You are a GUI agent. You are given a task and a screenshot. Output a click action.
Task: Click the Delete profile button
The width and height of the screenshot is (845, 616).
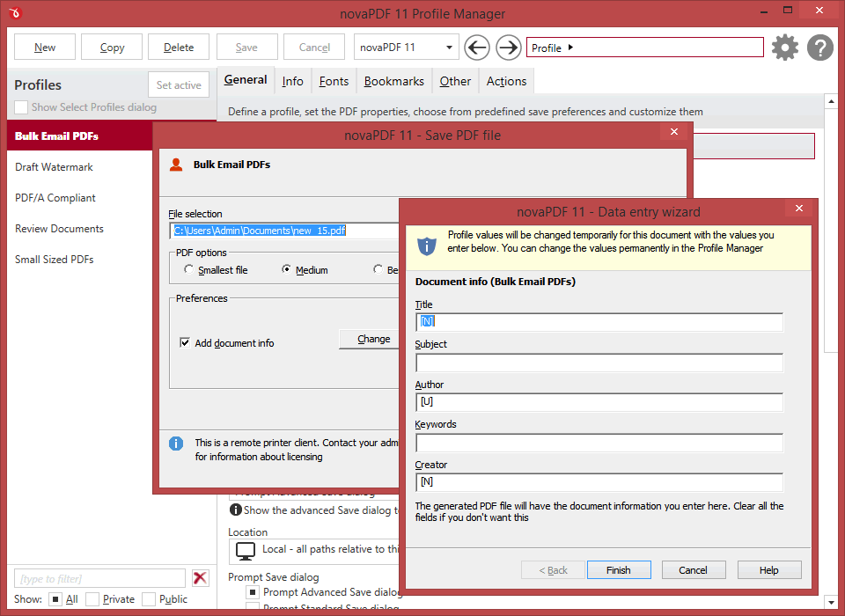point(179,47)
